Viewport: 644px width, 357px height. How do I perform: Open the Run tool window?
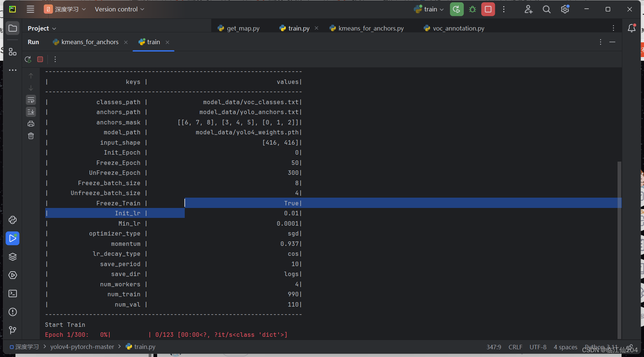coord(13,238)
